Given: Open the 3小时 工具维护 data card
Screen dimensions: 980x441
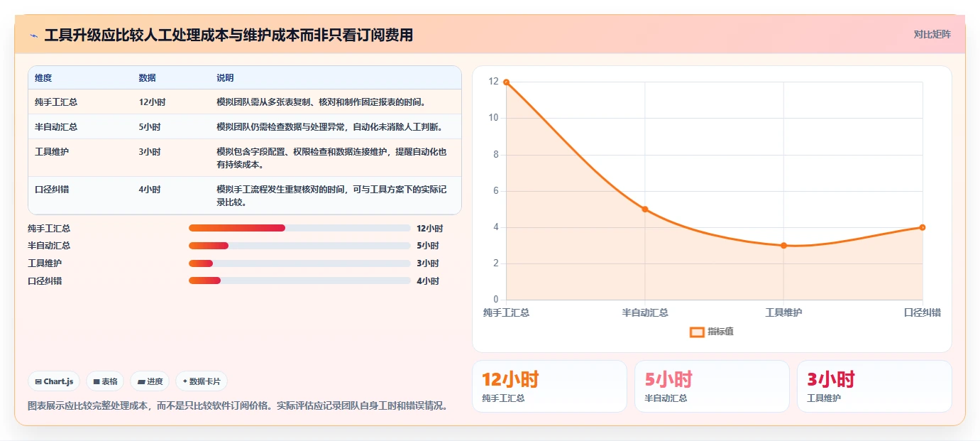Looking at the screenshot, I should pyautogui.click(x=874, y=386).
